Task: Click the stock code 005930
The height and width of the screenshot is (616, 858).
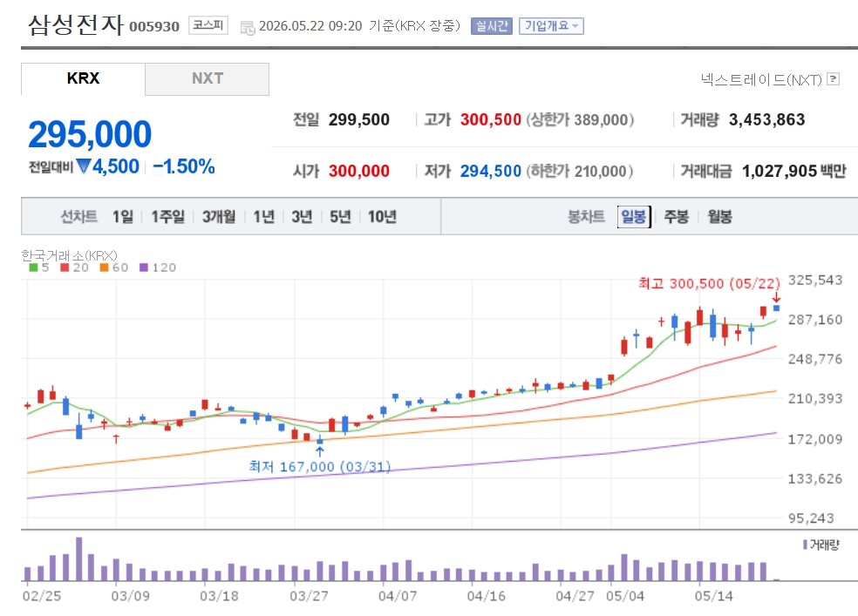Action: [x=154, y=26]
